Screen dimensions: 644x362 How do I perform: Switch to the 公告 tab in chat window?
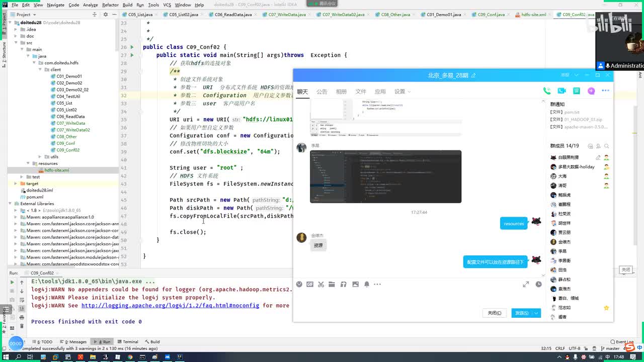pos(322,92)
